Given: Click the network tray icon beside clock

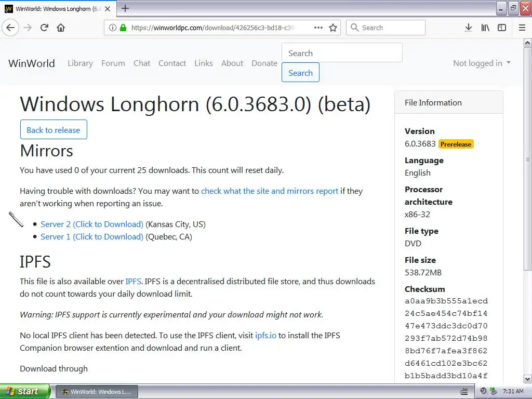Looking at the screenshot, I should tap(494, 391).
